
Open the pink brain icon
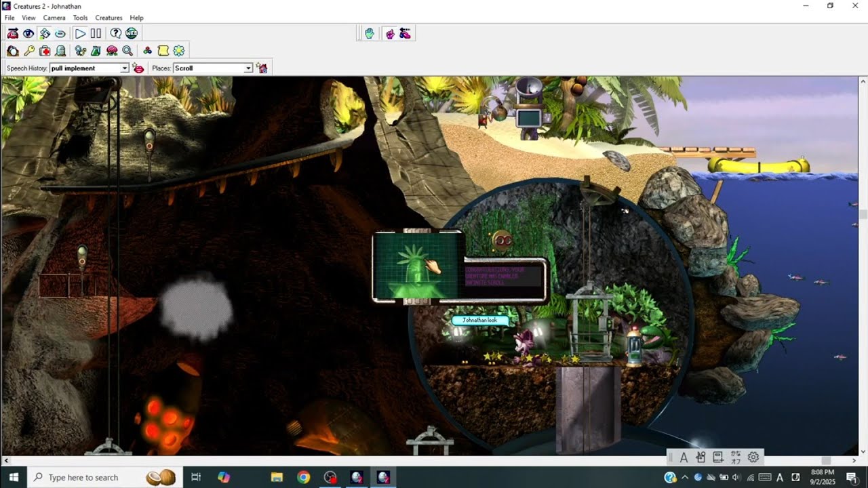pos(112,51)
